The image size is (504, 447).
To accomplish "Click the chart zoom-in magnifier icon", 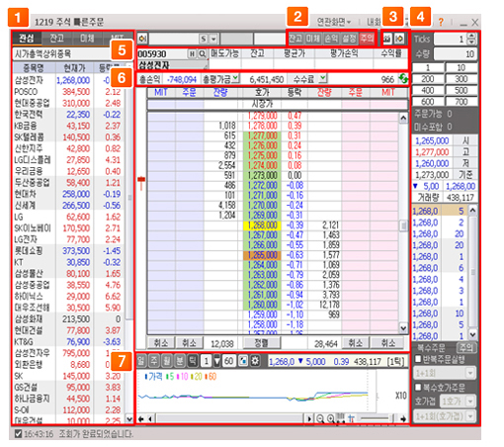I will pos(331,418).
